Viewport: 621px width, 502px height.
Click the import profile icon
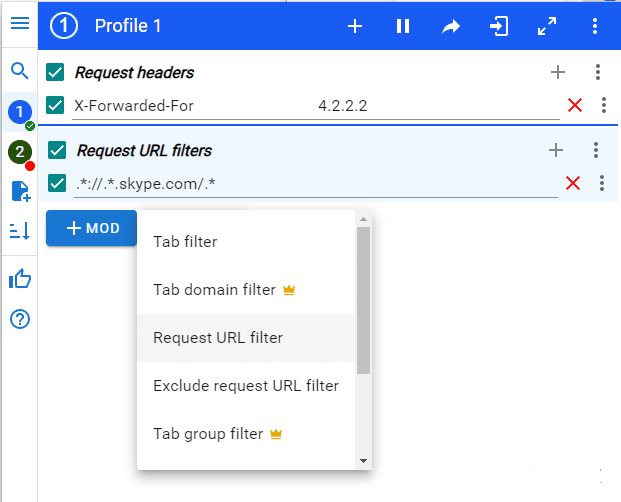click(x=499, y=27)
